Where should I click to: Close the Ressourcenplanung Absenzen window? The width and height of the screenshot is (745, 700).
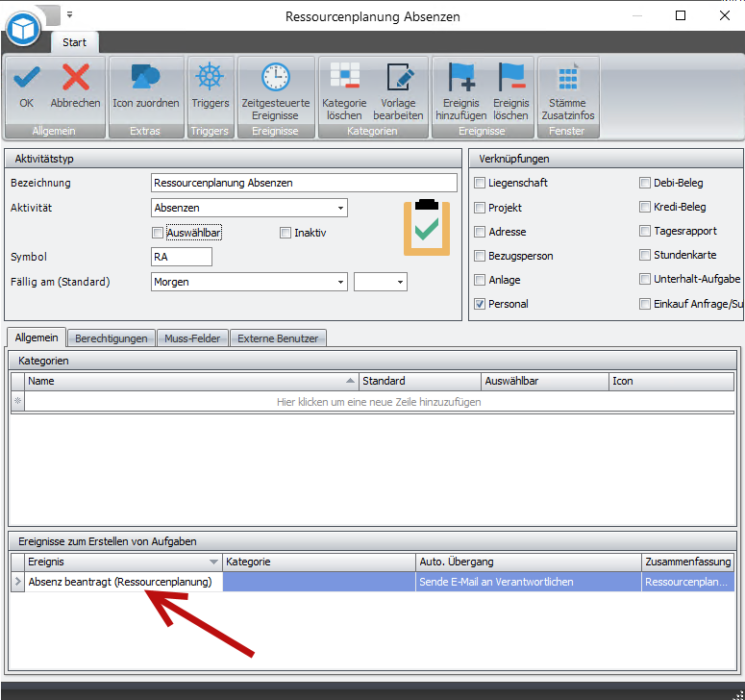(x=725, y=15)
